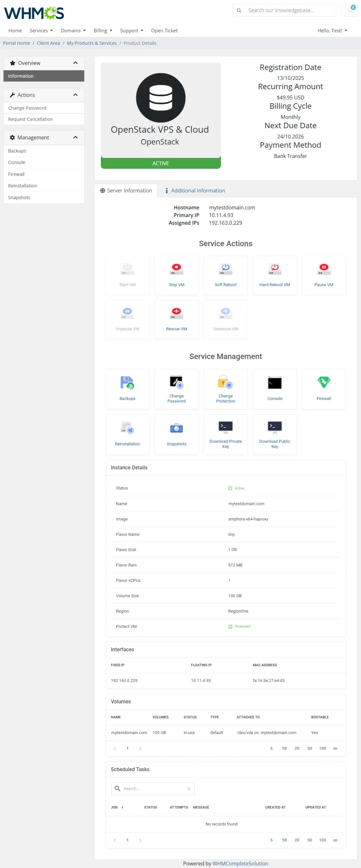Click the Rescue VM icon
This screenshot has width=361, height=868.
coord(176,313)
